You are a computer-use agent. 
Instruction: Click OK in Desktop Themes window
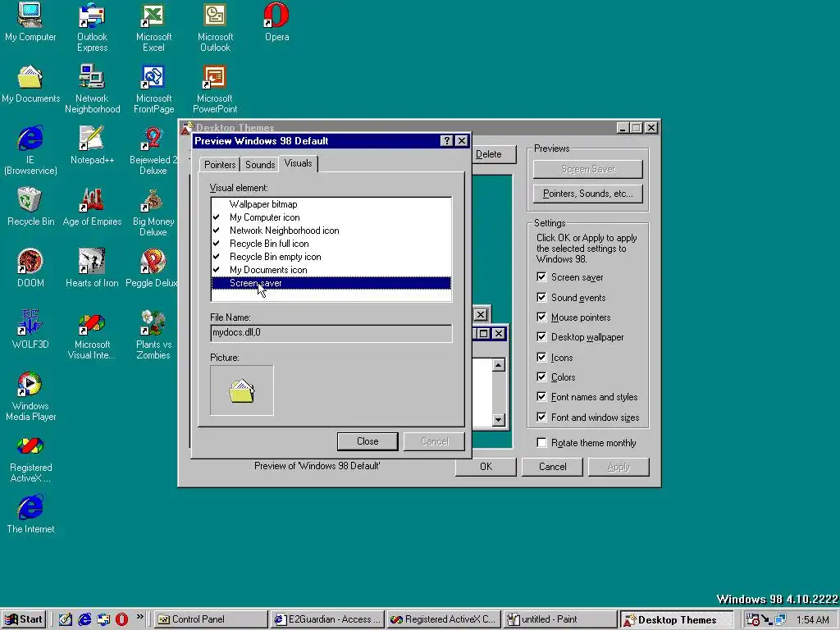point(486,467)
